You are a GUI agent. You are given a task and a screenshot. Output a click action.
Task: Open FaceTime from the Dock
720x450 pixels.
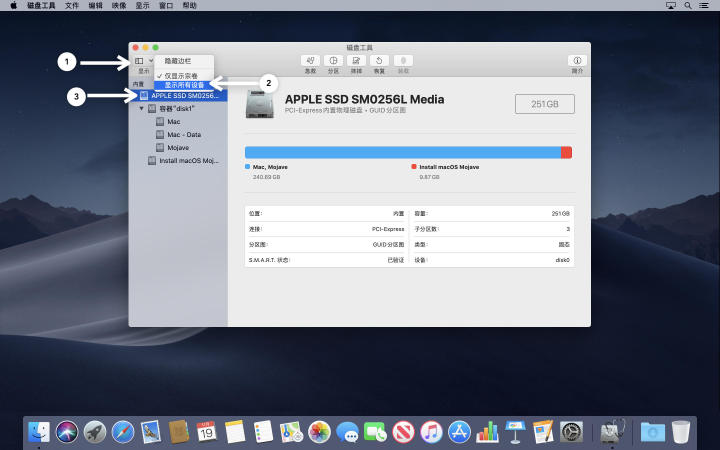point(375,432)
